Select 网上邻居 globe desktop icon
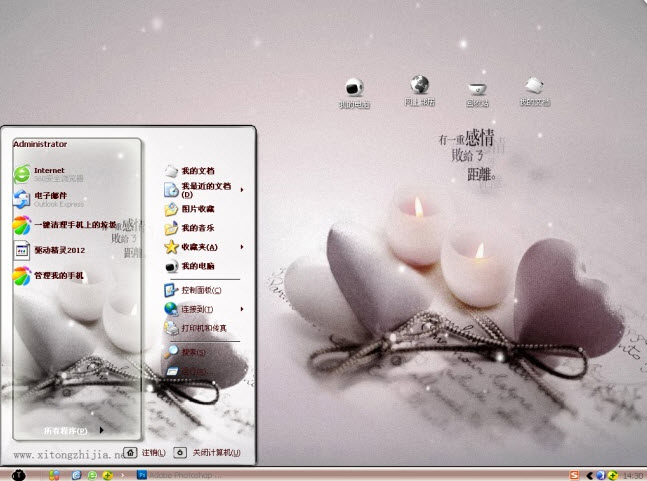The image size is (647, 481). point(420,91)
